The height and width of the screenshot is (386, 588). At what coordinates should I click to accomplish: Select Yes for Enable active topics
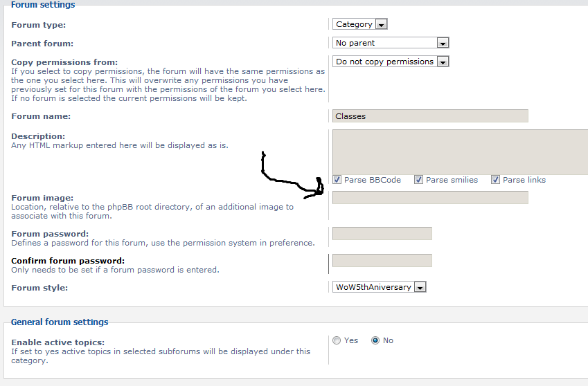(337, 340)
